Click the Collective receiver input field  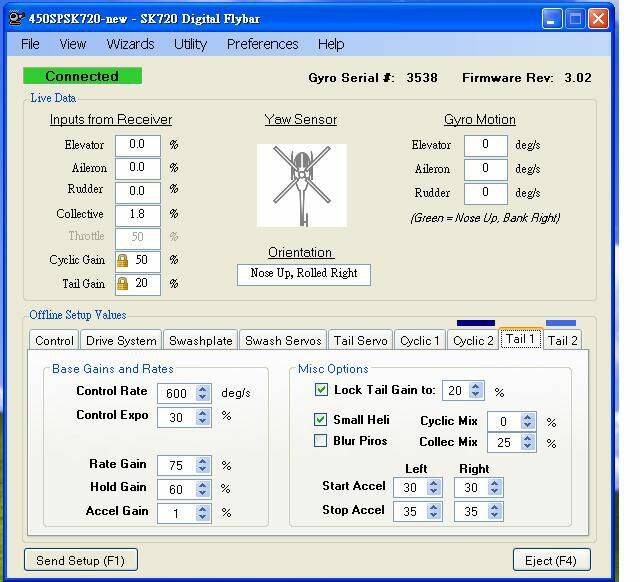coord(138,215)
